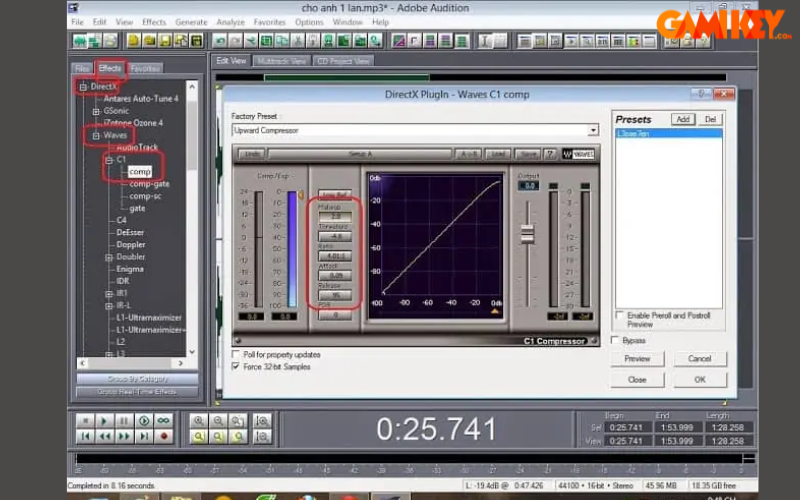Click the red Record button

point(164,436)
